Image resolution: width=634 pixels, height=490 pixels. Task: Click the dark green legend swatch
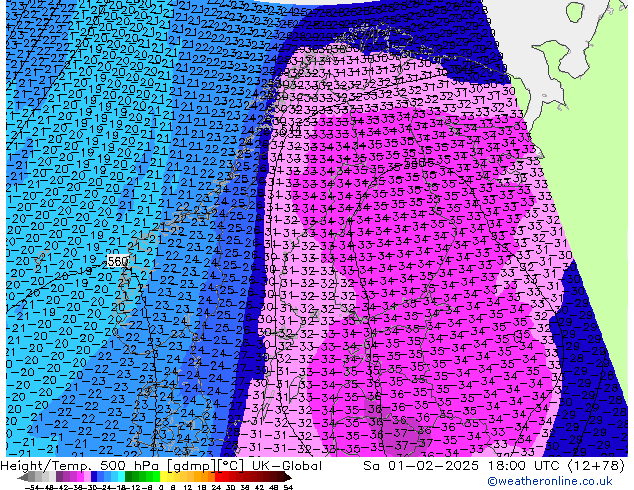(129, 477)
